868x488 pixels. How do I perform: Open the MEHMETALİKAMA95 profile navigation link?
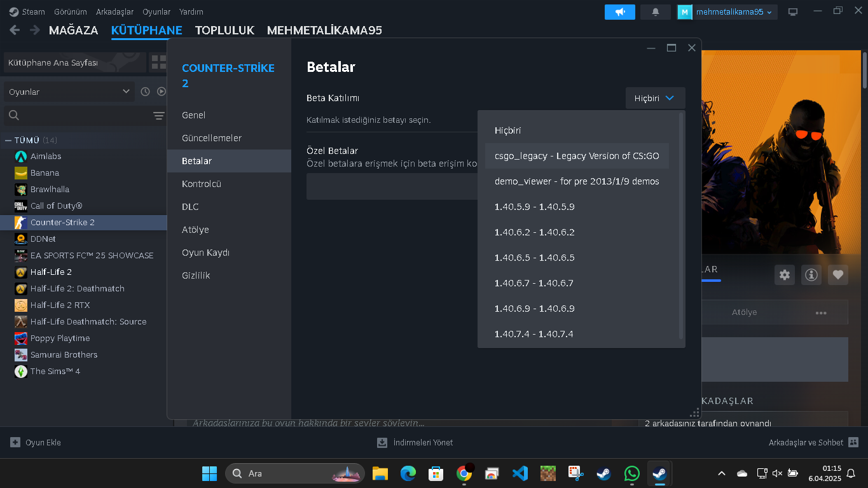pos(324,30)
